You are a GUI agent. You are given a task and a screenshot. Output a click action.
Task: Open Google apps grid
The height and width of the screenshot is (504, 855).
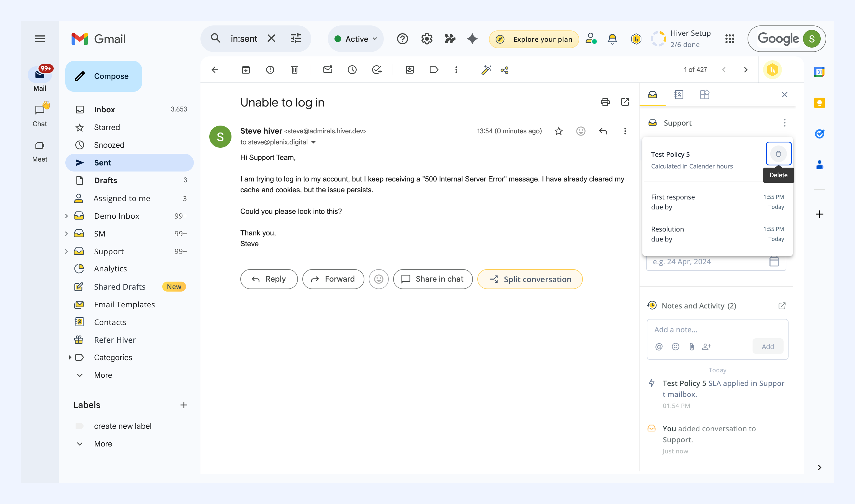[x=730, y=39]
